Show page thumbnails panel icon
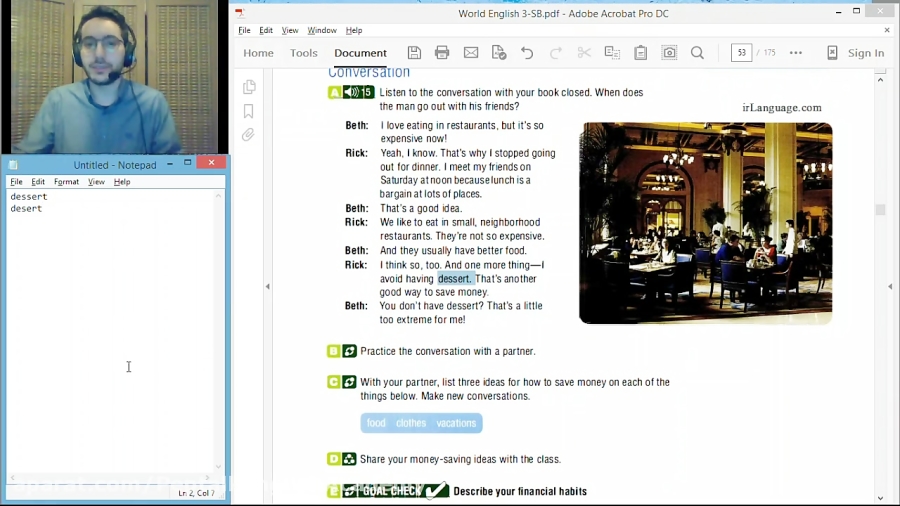The height and width of the screenshot is (506, 900). click(x=249, y=87)
